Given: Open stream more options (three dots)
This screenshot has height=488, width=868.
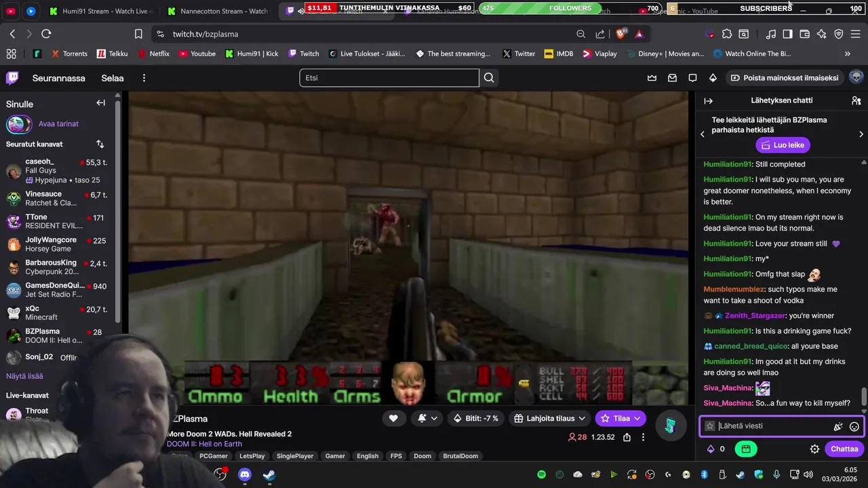Looking at the screenshot, I should 643,437.
